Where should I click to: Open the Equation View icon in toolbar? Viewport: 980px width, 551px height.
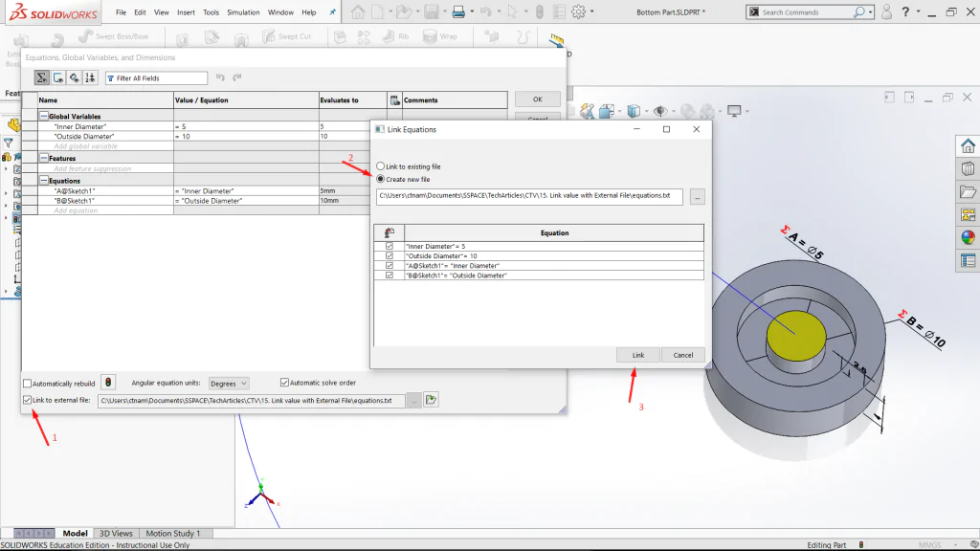(41, 78)
